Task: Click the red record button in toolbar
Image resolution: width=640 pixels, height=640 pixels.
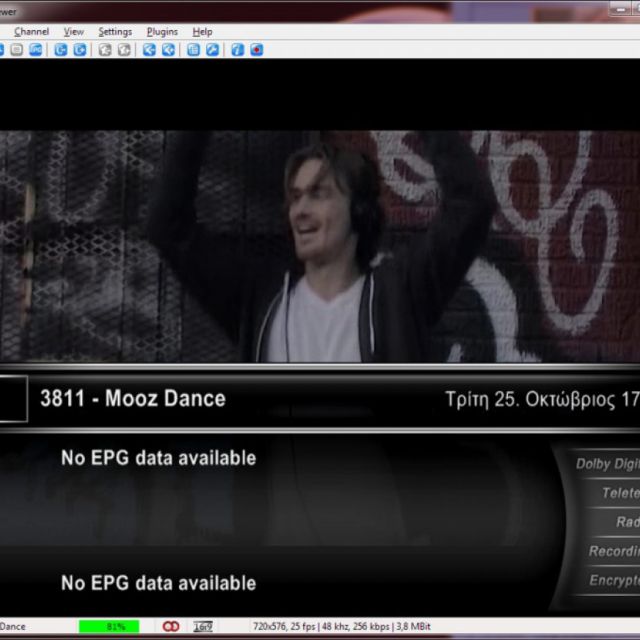Action: coord(257,49)
